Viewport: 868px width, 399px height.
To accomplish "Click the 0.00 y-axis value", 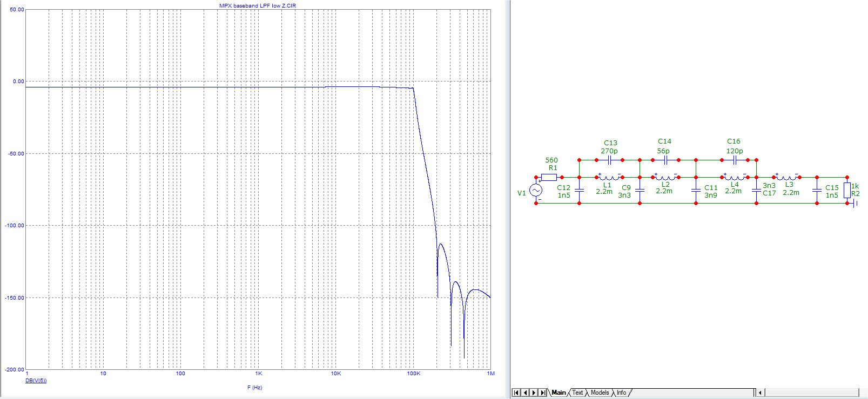I will click(18, 82).
